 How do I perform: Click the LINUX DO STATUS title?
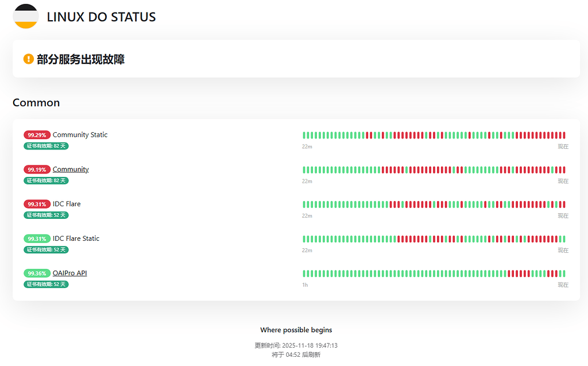pyautogui.click(x=101, y=17)
